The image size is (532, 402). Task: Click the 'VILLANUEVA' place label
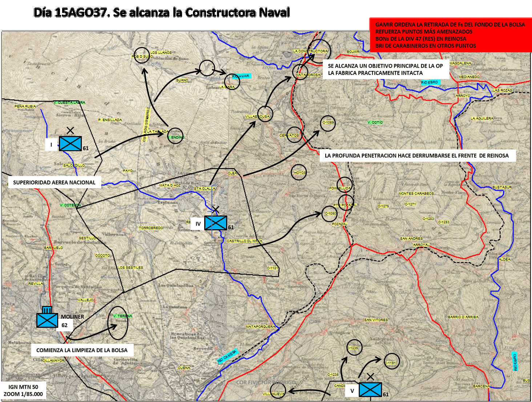tap(274, 394)
